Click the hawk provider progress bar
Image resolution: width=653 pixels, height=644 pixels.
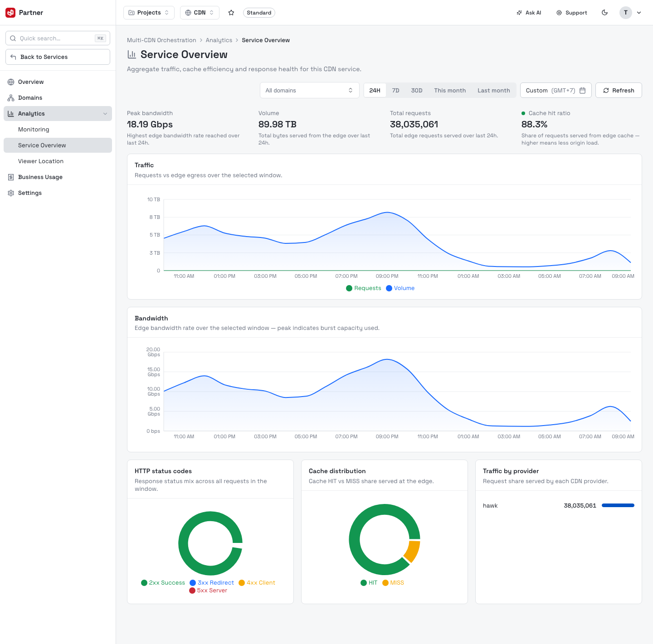(618, 505)
